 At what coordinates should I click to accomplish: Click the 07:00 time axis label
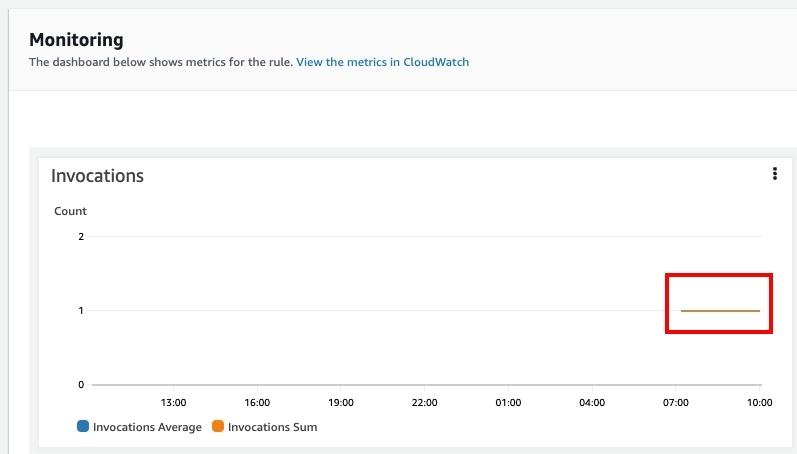pyautogui.click(x=676, y=403)
